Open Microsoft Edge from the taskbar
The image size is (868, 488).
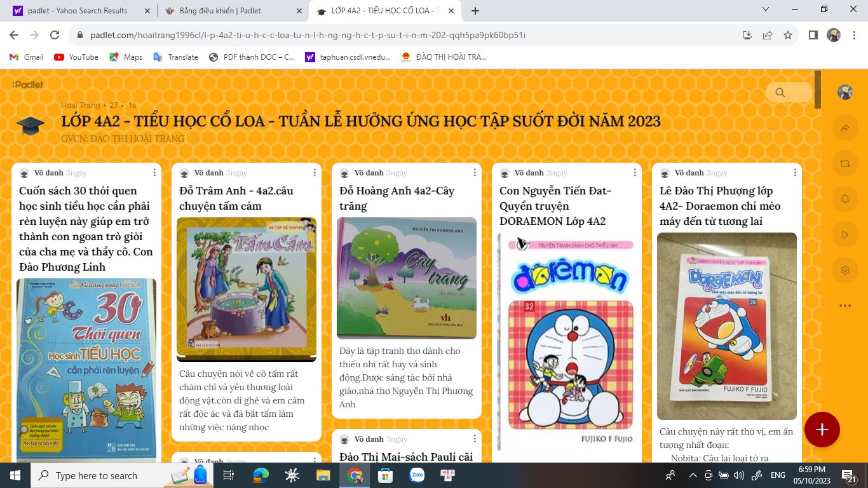coord(261,475)
